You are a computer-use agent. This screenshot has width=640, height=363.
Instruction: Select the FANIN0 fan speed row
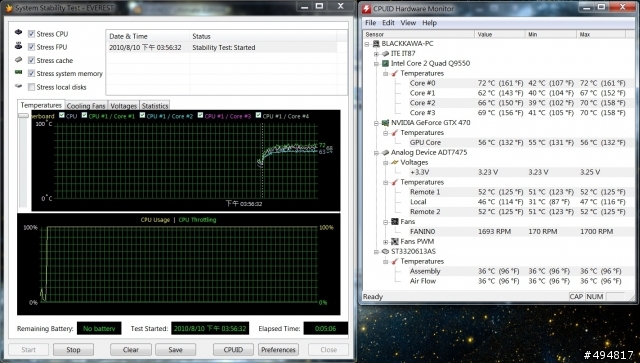(x=518, y=232)
